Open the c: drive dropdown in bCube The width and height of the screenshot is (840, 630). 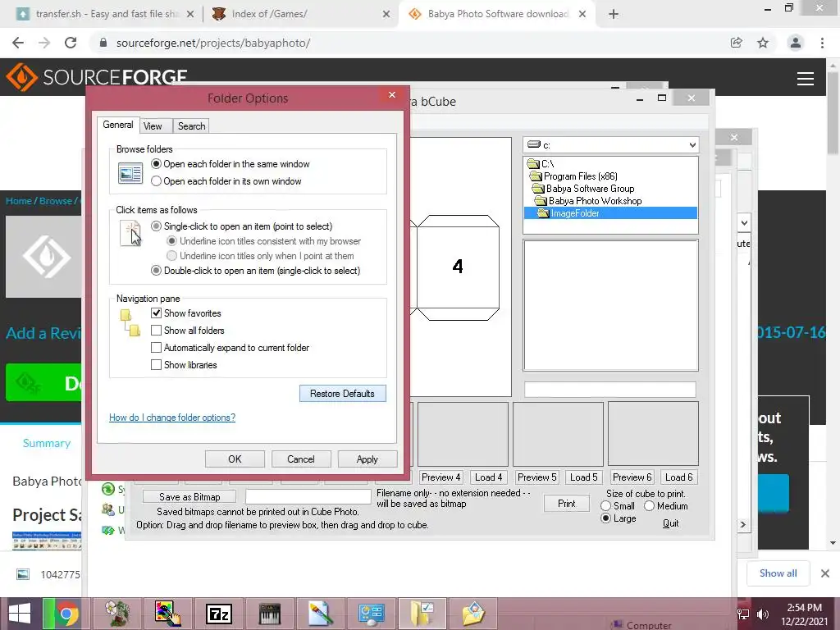pos(692,144)
